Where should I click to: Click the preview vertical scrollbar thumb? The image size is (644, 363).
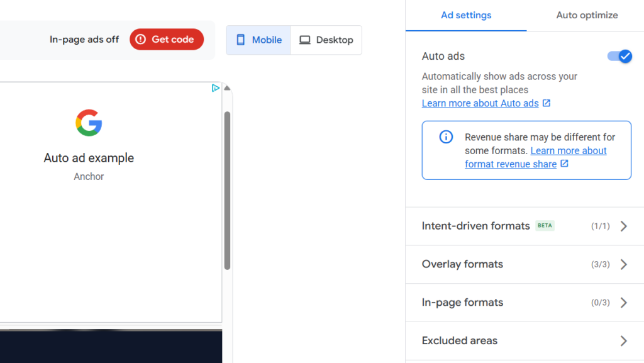pos(227,191)
